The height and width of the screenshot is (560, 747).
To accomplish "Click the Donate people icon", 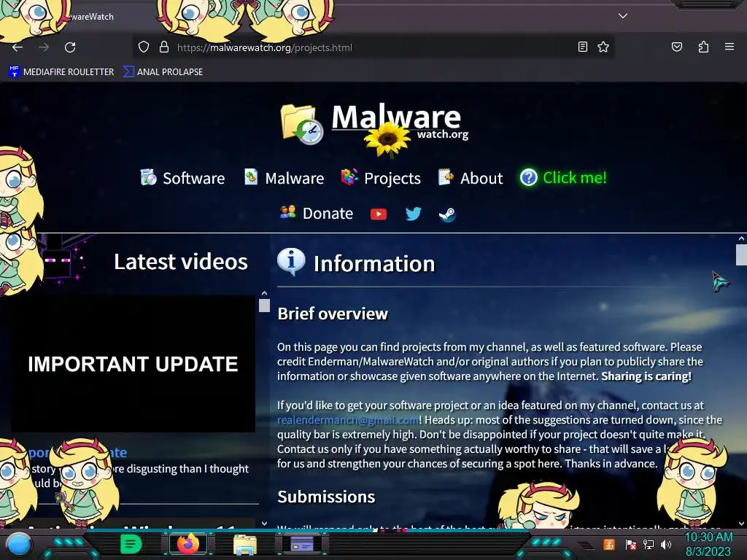I will pyautogui.click(x=287, y=212).
